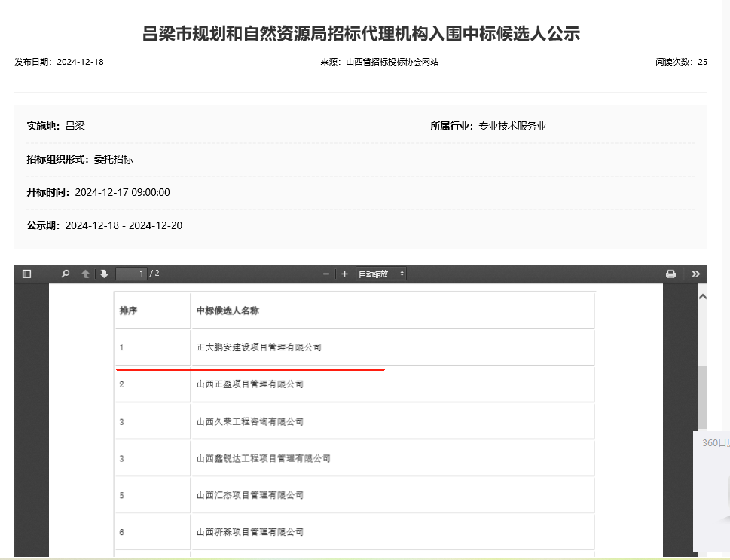Open the 自动缩放 zoom dropdown
730x560 pixels.
(381, 274)
